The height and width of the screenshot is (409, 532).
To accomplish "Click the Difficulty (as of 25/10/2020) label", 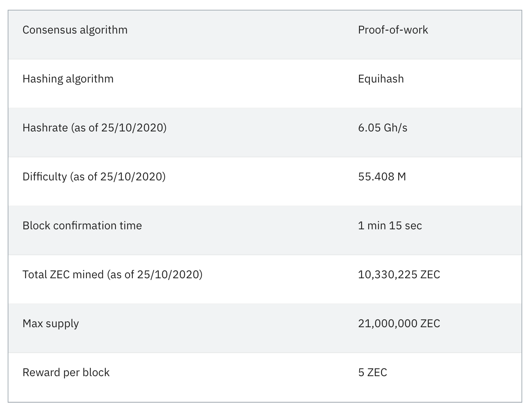I will click(94, 177).
